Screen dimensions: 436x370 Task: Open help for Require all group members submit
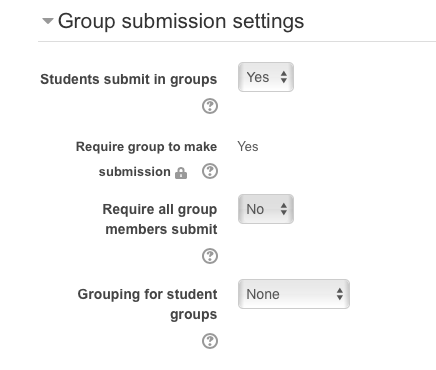210,256
